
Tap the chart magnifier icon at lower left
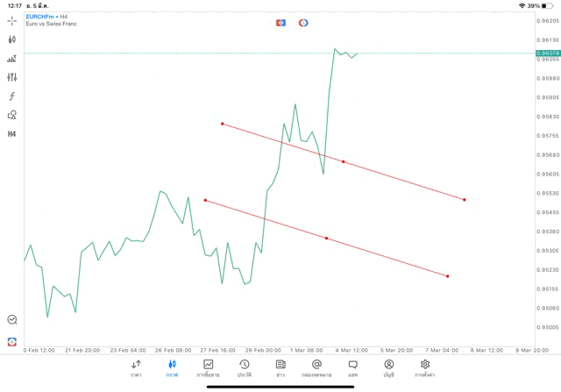[12, 320]
